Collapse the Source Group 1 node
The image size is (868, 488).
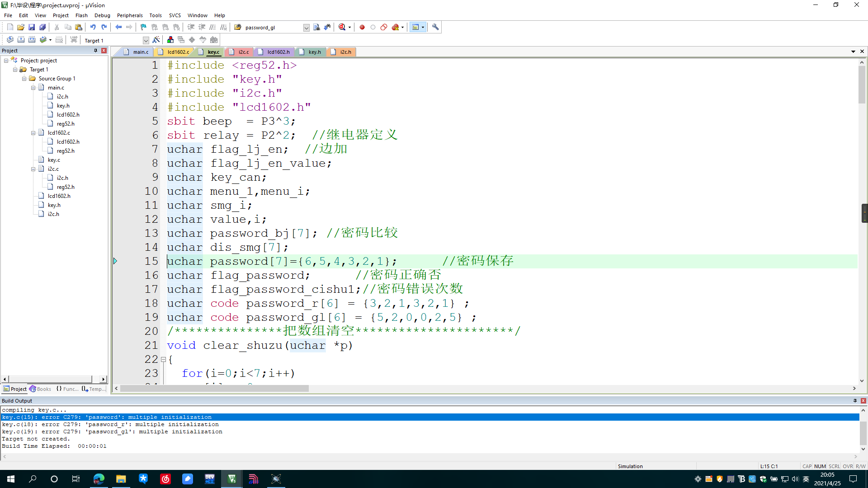click(x=24, y=79)
